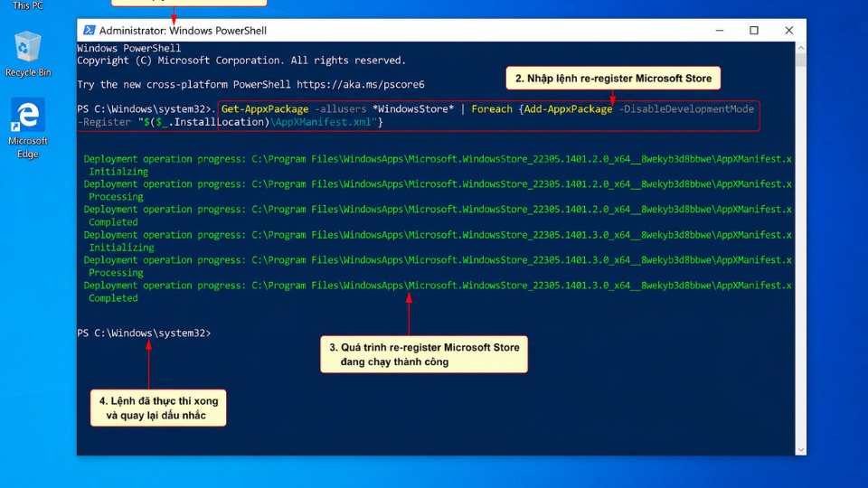
Task: Click the 'Foreach' keyword in the command
Action: [x=492, y=109]
